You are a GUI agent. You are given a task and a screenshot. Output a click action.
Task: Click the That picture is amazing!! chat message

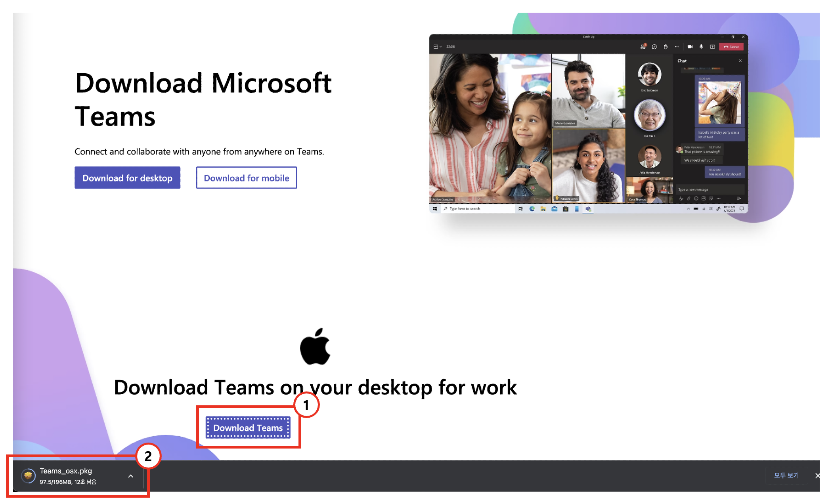[x=702, y=152]
